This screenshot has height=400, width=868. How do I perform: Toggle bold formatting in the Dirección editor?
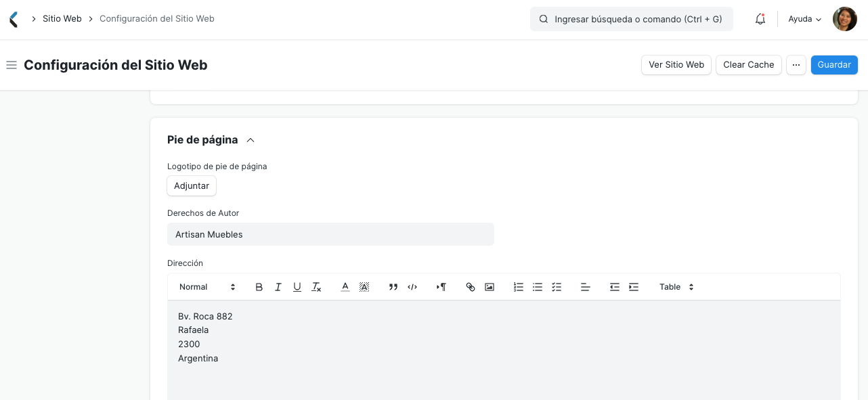pos(259,286)
